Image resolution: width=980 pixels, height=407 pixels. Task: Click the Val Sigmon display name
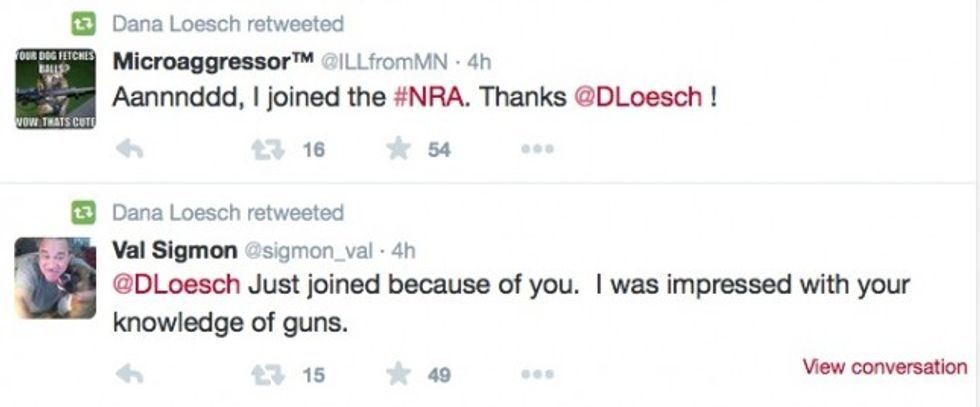coord(177,249)
